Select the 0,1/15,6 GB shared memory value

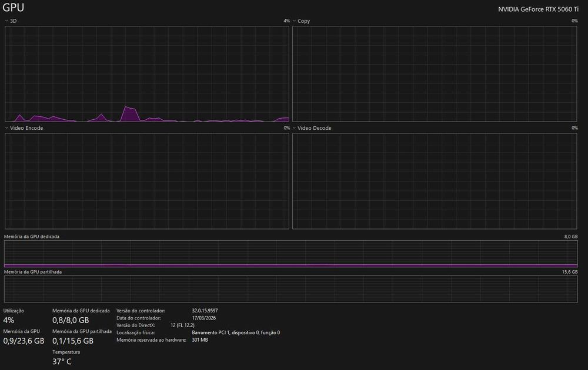click(x=73, y=341)
